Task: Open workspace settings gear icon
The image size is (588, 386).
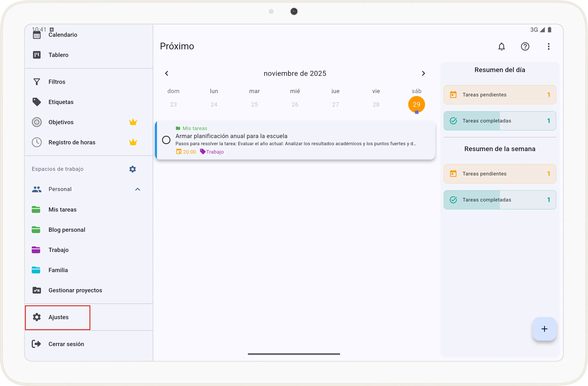Action: point(132,169)
